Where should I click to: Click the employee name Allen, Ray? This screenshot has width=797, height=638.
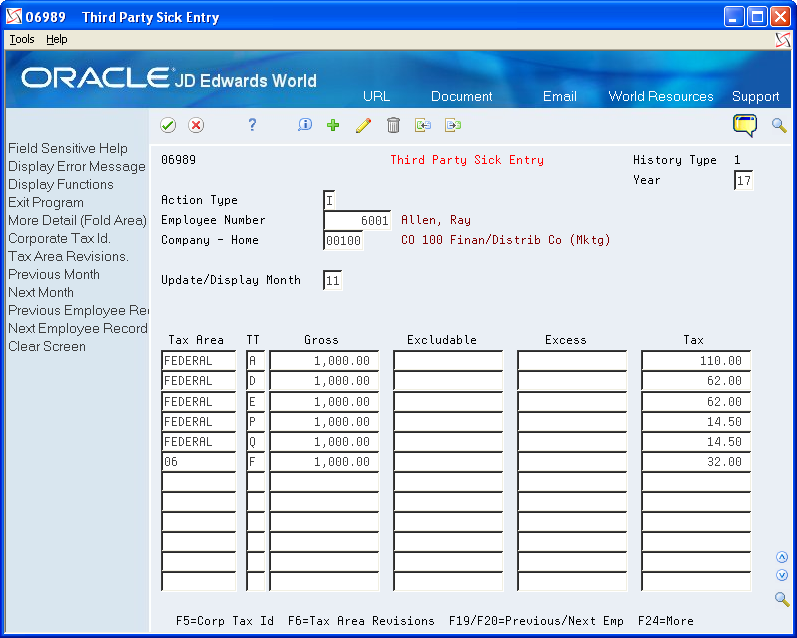(x=436, y=220)
